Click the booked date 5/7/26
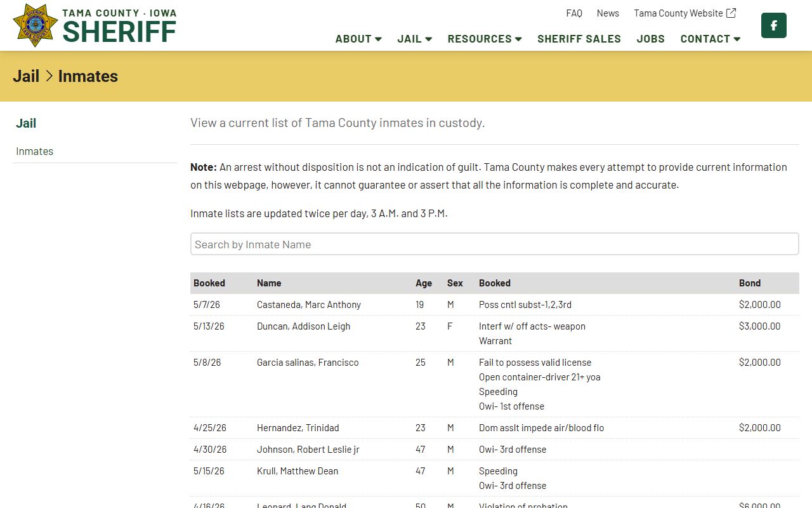 click(207, 305)
